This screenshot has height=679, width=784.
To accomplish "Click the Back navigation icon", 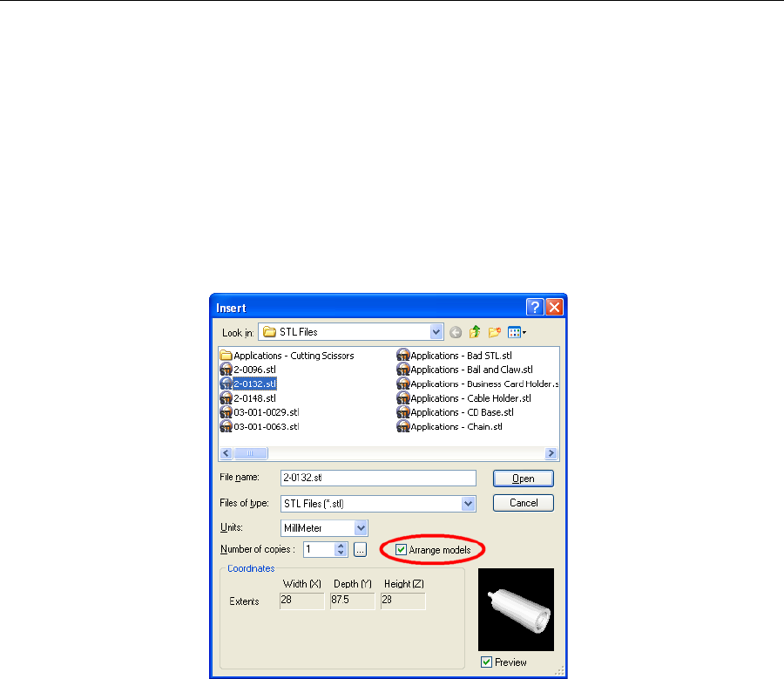I will 456,332.
